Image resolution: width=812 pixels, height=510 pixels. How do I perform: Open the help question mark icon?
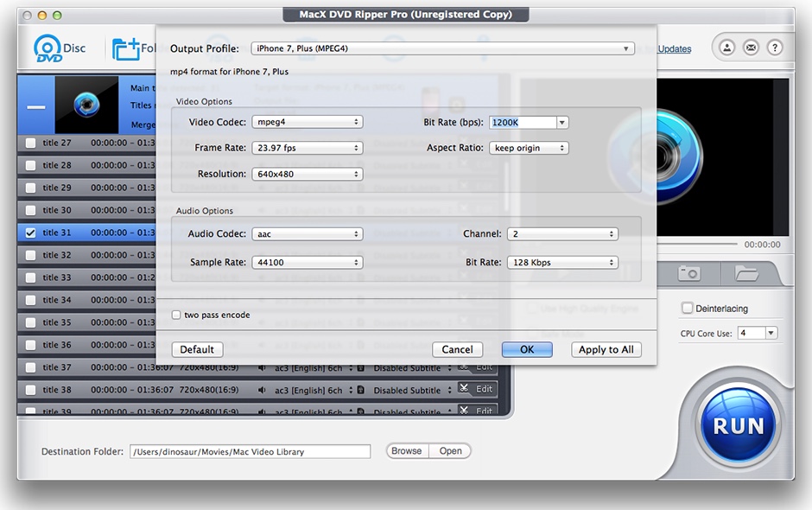(775, 48)
